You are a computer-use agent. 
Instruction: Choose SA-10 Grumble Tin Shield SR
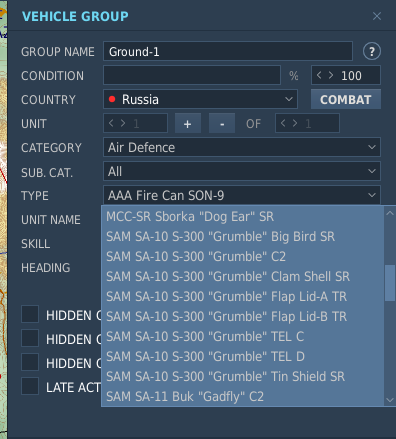click(x=243, y=377)
